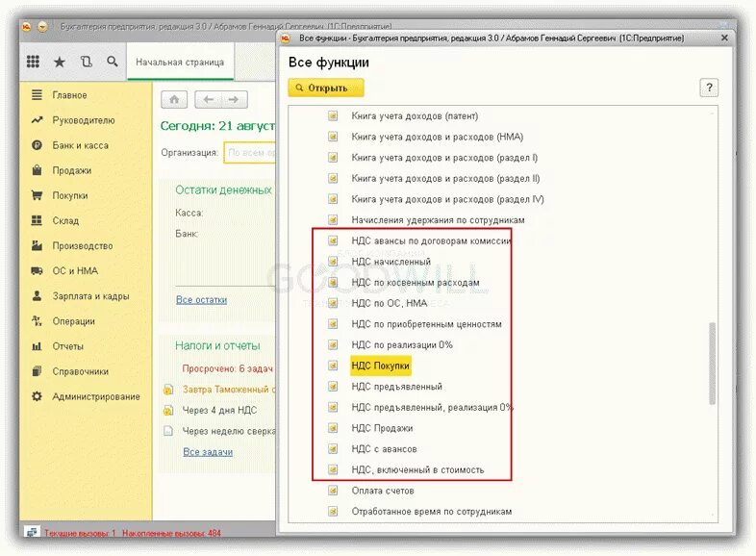Select Книга учета доходов и расходов (раздел II)

[x=445, y=178]
